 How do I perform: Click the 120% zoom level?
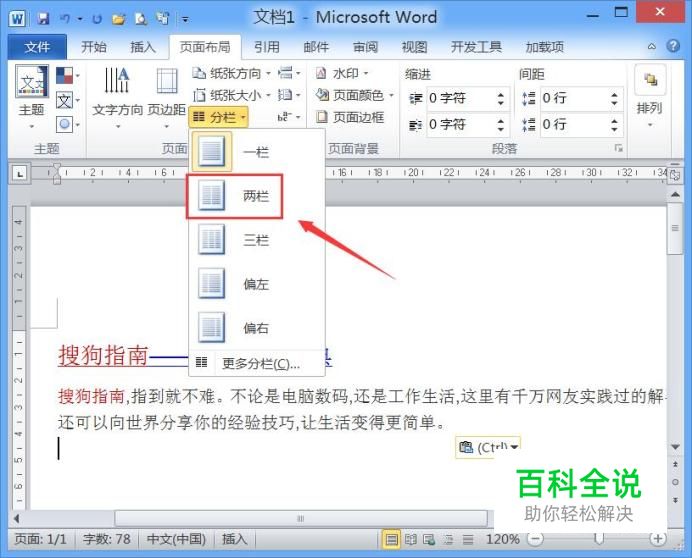pos(503,539)
